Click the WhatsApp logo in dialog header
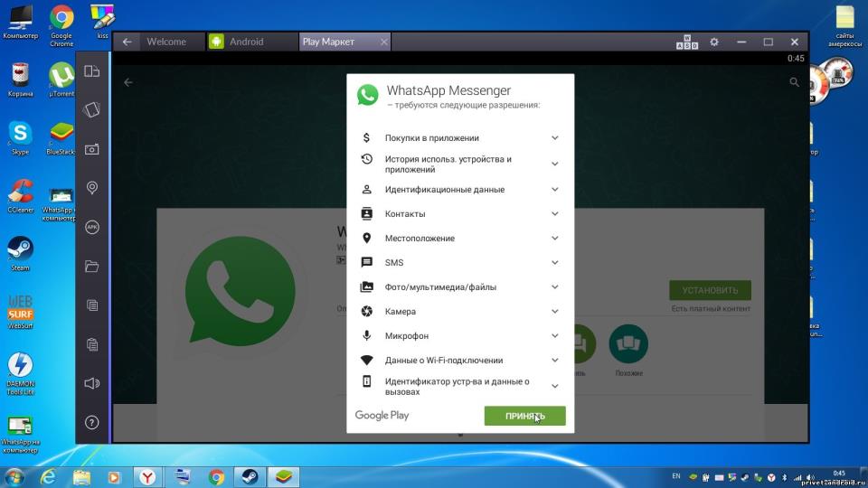 pyautogui.click(x=368, y=95)
